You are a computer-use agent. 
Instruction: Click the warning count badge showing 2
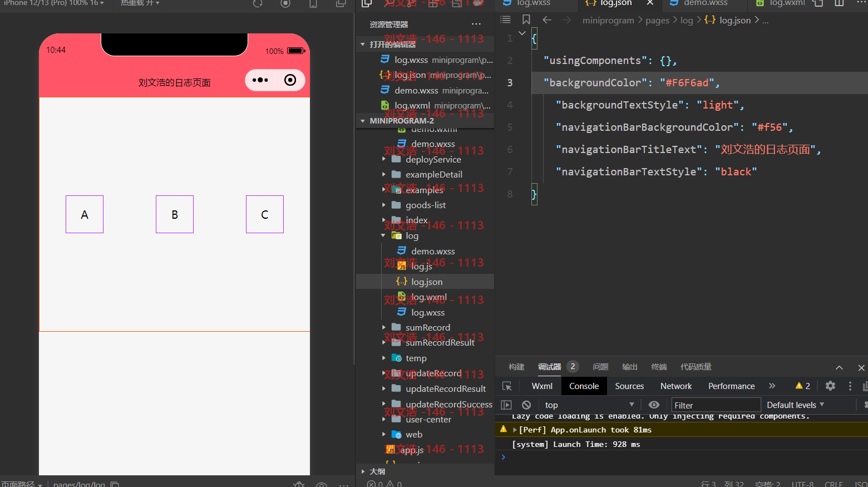pyautogui.click(x=803, y=386)
